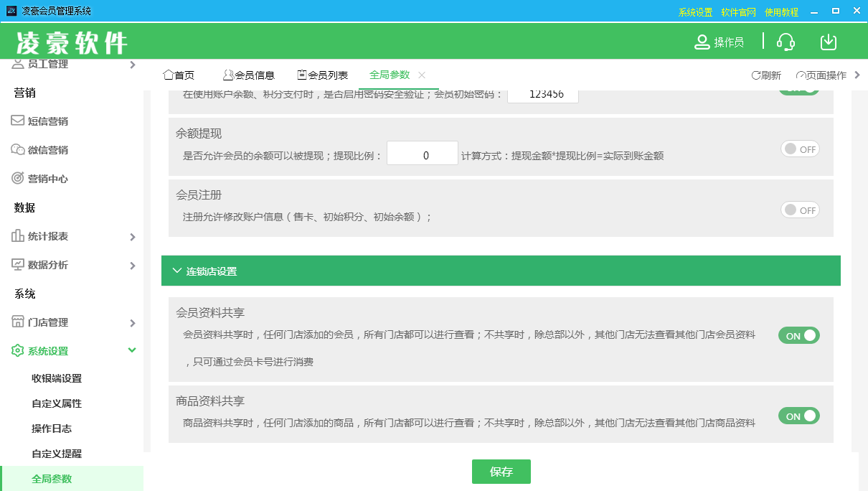Screen dimensions: 868x491
Task: Collapse the system settings (系统设置) submenu
Action: (132, 350)
